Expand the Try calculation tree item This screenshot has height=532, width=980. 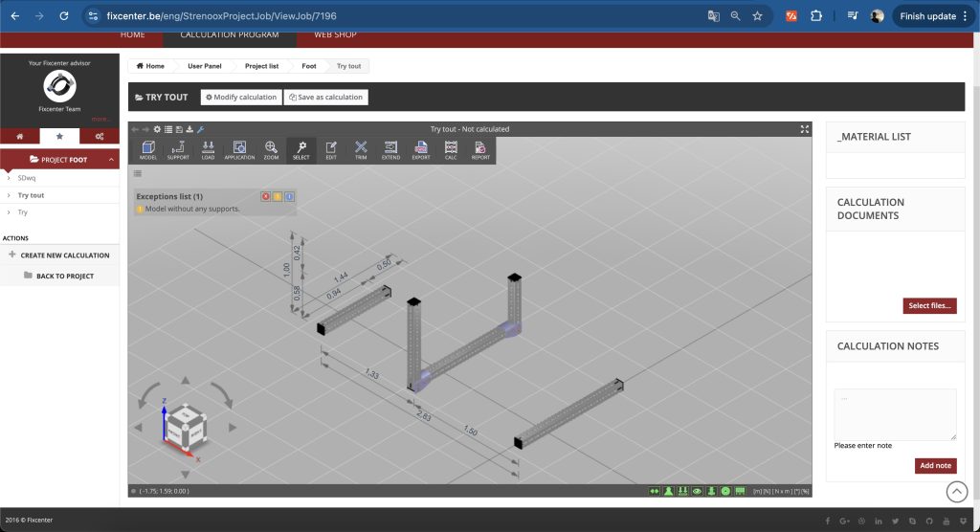click(x=9, y=212)
